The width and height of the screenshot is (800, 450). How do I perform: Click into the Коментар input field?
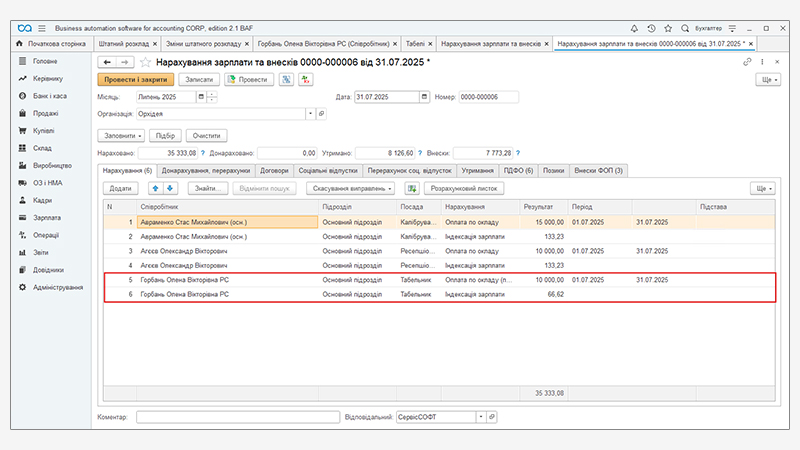(238, 416)
